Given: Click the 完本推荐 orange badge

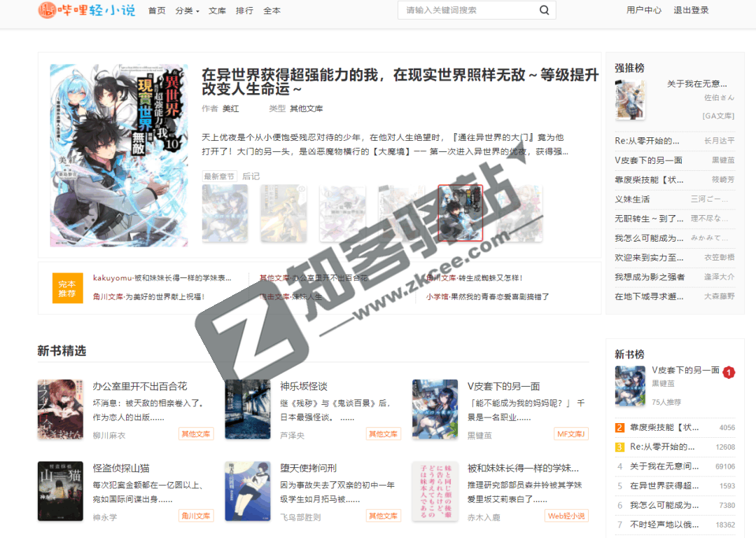Looking at the screenshot, I should click(67, 289).
